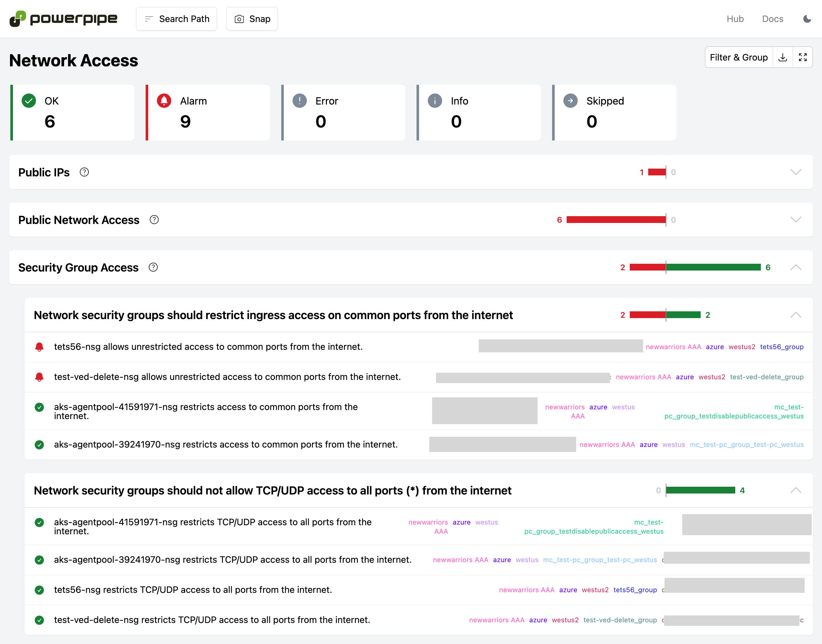Click the Skipped status card
Viewport: 822px width, 644px height.
tap(614, 113)
